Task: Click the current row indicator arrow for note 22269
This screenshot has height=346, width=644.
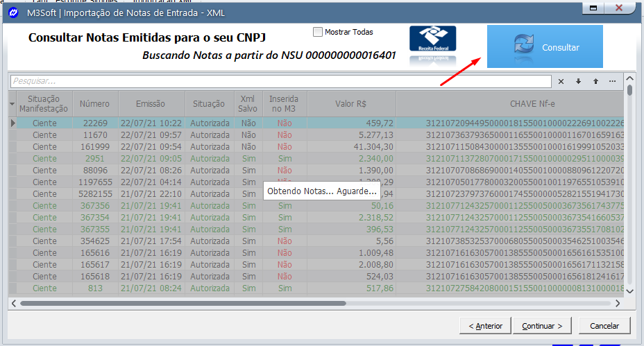Action: (12, 123)
